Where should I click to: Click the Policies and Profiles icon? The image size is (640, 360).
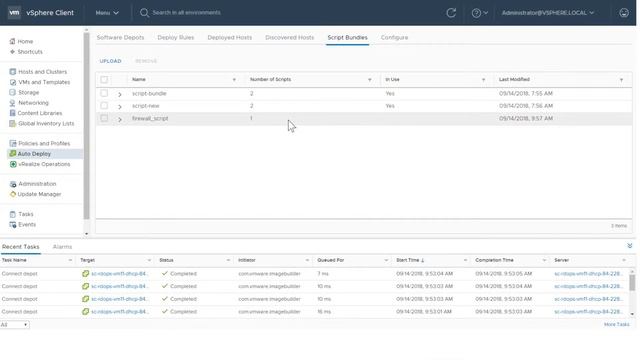[13, 143]
